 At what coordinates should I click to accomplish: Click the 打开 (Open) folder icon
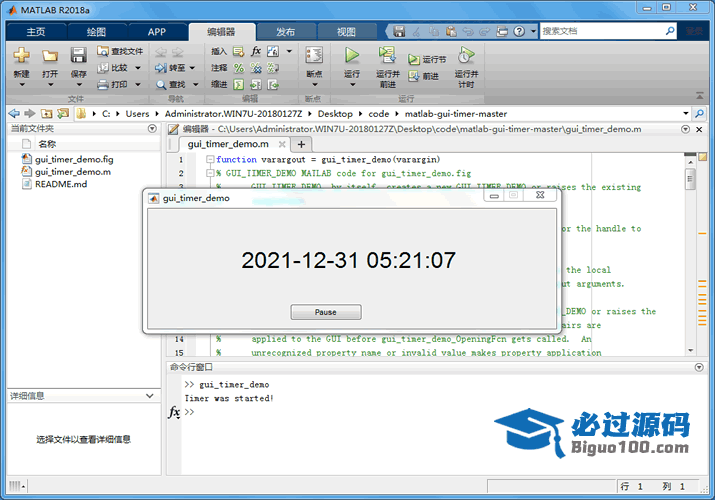[50, 56]
